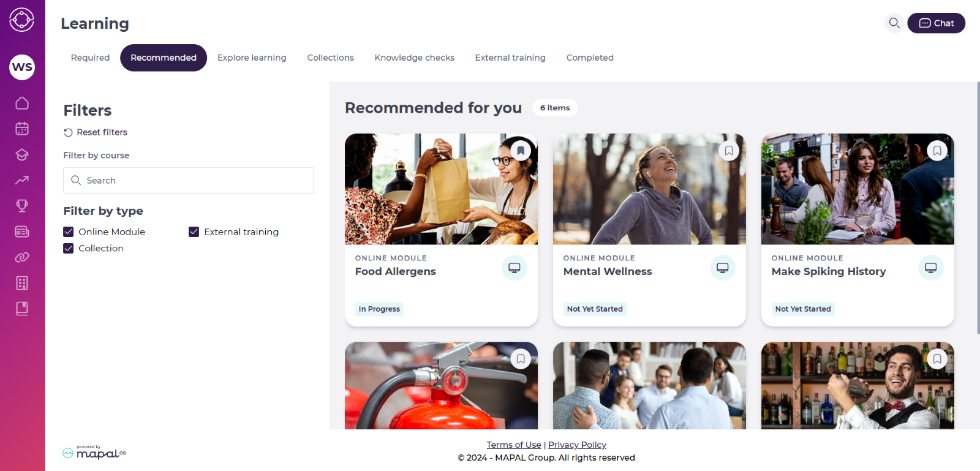The height and width of the screenshot is (471, 980).
Task: Open the calendar icon in sidebar
Action: coord(22,129)
